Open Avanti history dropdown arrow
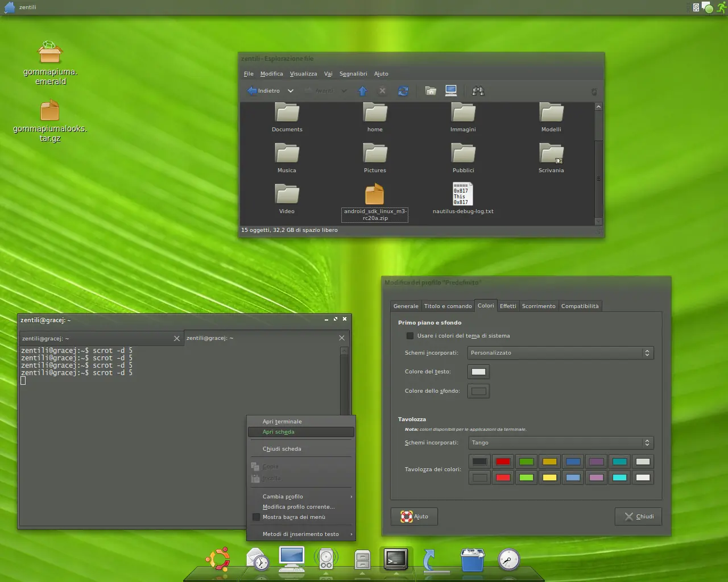The width and height of the screenshot is (728, 582). pyautogui.click(x=344, y=91)
